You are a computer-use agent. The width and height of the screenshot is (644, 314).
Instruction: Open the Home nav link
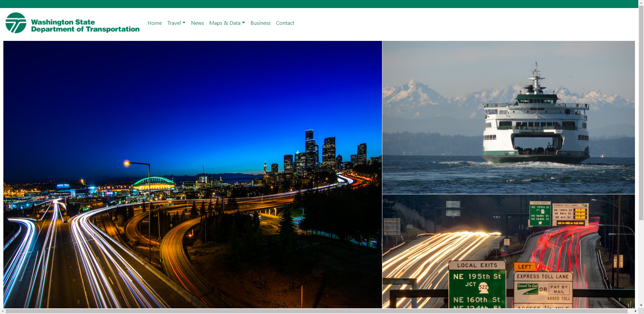pos(155,23)
